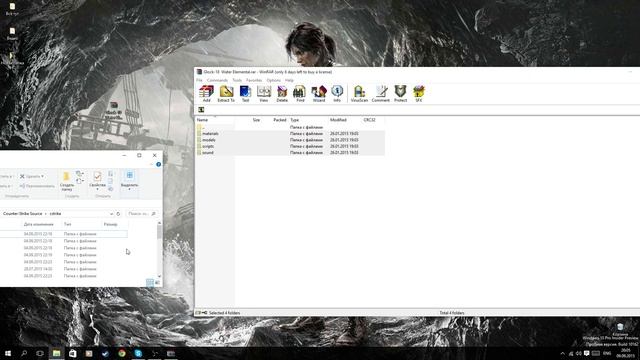This screenshot has height=360, width=640.
Task: Open Skype from the taskbar
Action: [x=138, y=353]
